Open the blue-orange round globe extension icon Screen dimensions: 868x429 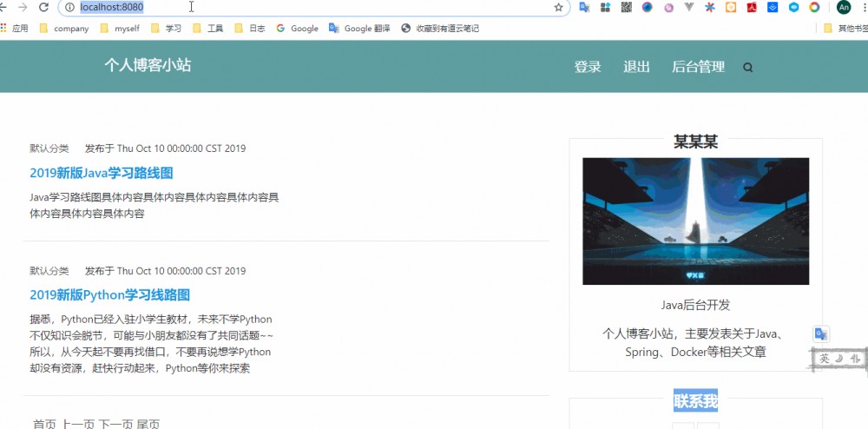coord(648,7)
